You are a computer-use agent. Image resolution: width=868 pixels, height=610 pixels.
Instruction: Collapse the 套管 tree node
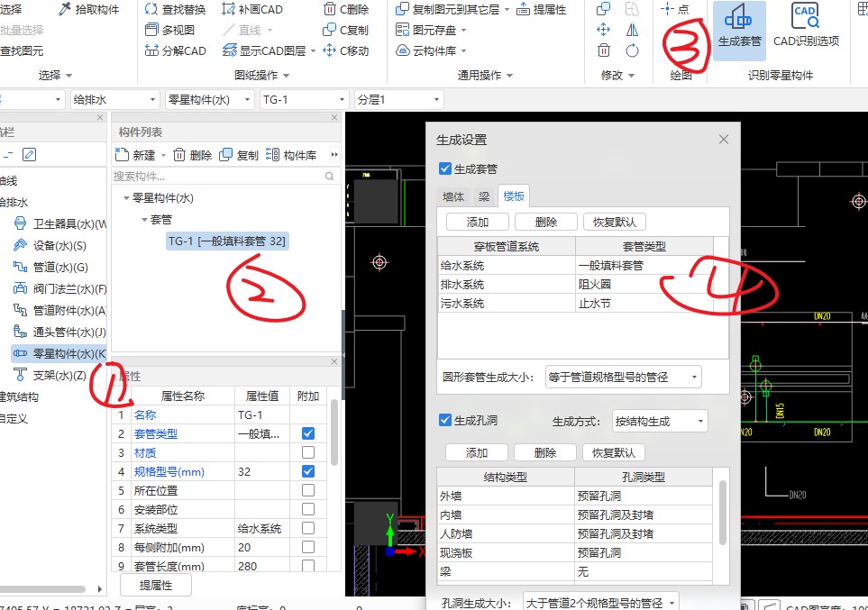click(x=144, y=220)
